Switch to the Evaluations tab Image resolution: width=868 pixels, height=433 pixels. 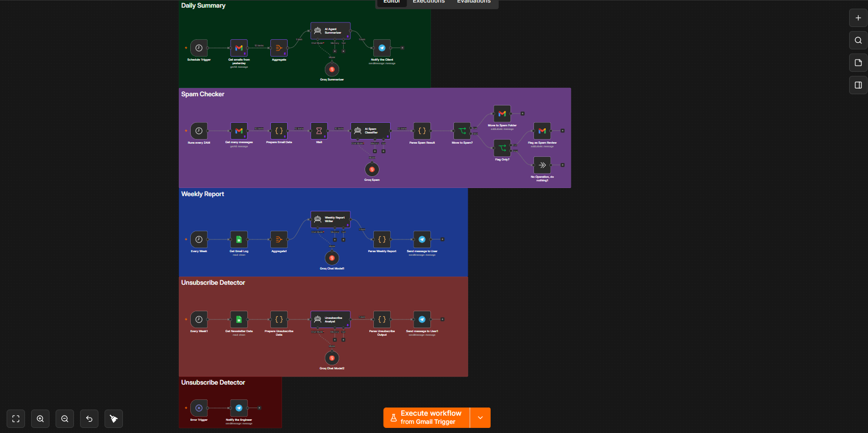474,2
